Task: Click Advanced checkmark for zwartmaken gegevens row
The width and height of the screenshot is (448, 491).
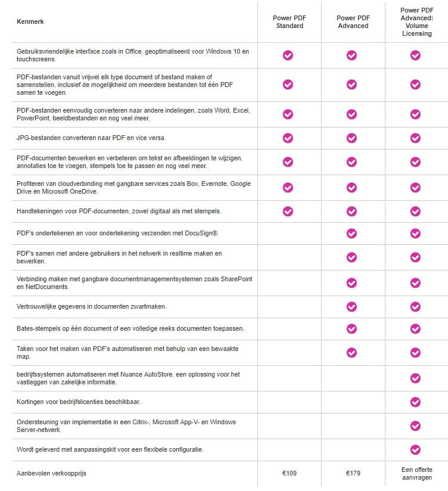Action: (351, 306)
